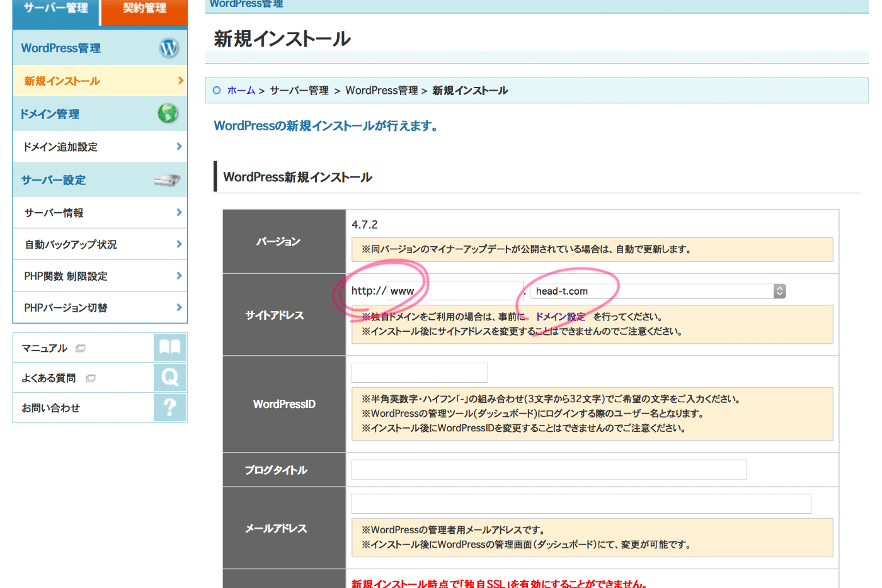Click the ブログタイトル input field
Image resolution: width=882 pixels, height=588 pixels.
click(x=549, y=470)
